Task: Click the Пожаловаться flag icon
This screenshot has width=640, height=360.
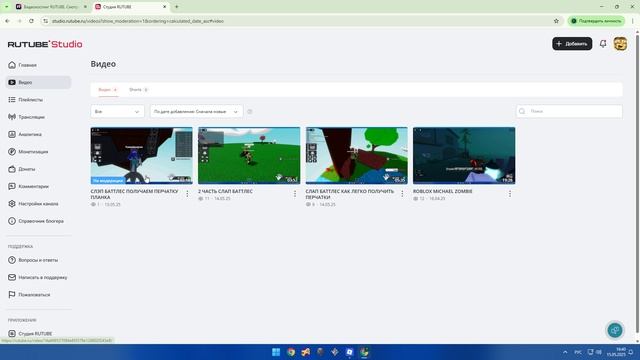Action: 12,295
